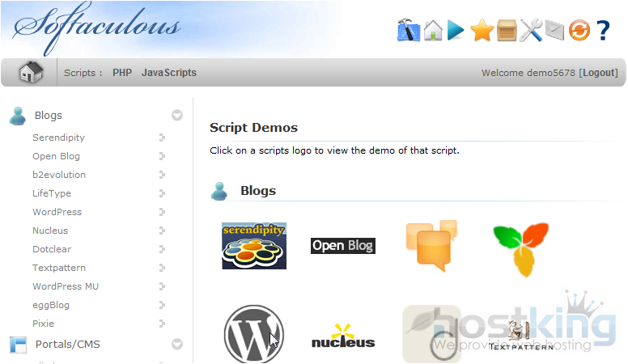Click the house icon in the gray navigation bar
Screen dimensions: 628x364
click(31, 73)
